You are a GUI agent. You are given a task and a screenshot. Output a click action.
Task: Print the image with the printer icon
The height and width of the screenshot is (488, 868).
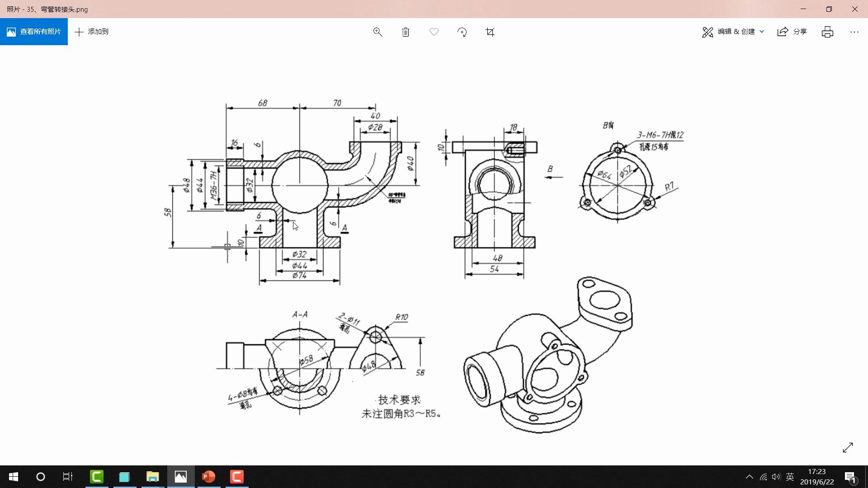[x=827, y=32]
